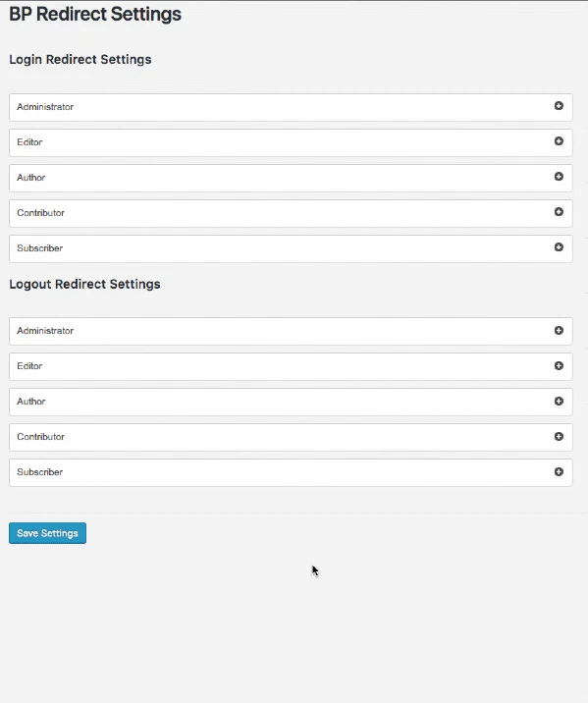The image size is (588, 703).
Task: Click the Administrator label under Login Redirect Settings
Action: click(45, 107)
